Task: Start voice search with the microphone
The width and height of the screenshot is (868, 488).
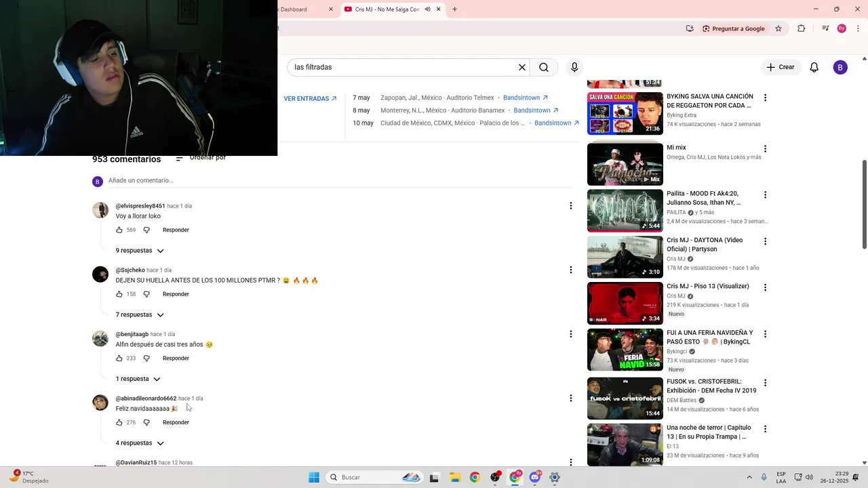Action: (574, 67)
